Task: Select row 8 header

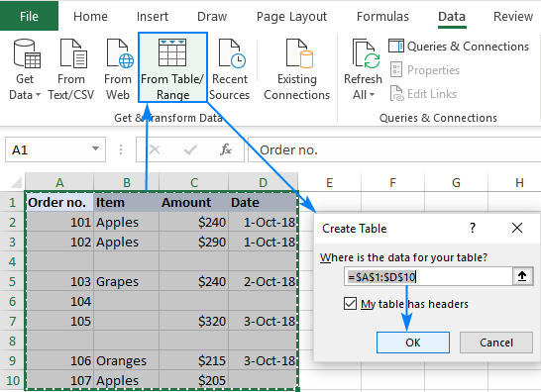Action: 13,341
